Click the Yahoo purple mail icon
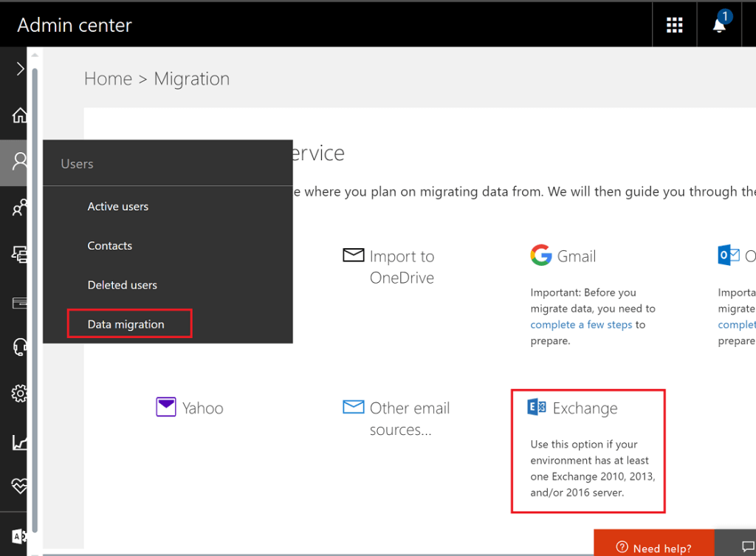The height and width of the screenshot is (556, 756). [166, 407]
